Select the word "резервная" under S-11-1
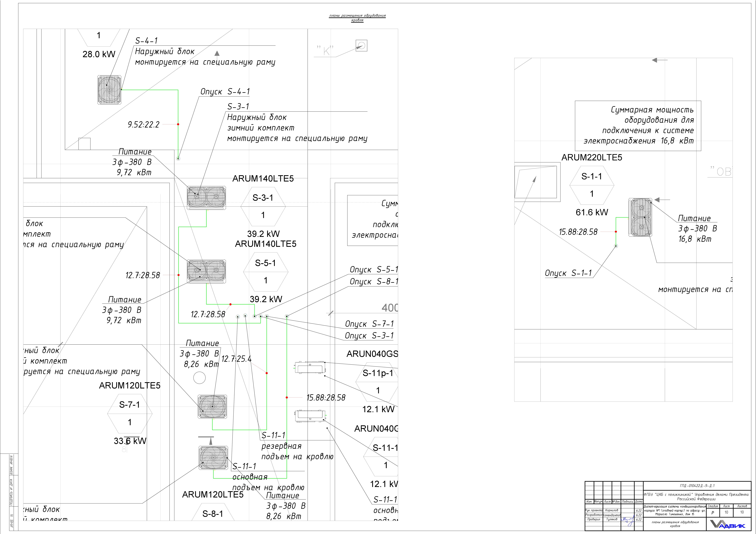The height and width of the screenshot is (534, 756). point(282,446)
